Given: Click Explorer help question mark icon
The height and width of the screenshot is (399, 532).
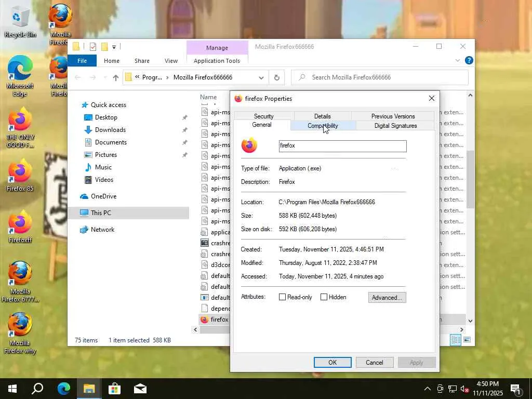Looking at the screenshot, I should (x=469, y=60).
